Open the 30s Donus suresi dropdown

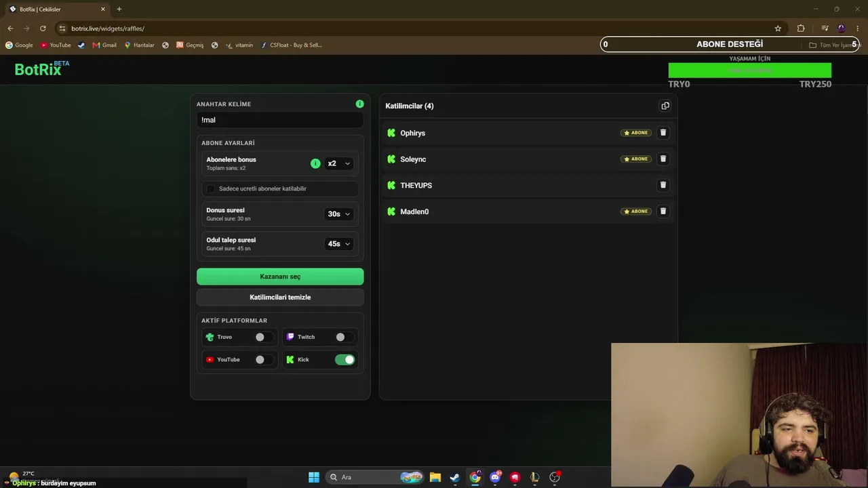click(339, 214)
